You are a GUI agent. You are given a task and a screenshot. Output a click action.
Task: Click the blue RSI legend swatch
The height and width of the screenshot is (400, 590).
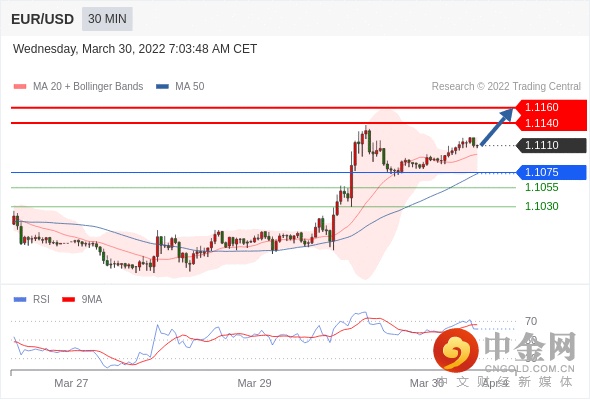pyautogui.click(x=20, y=300)
